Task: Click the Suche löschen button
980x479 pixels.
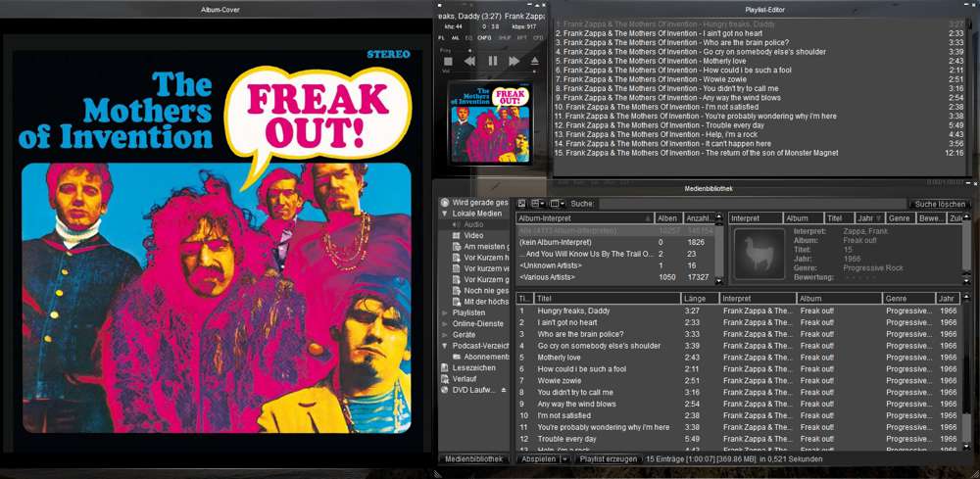Action: coord(940,204)
